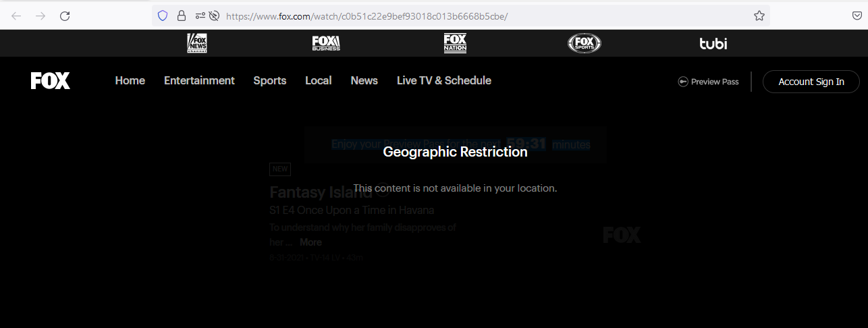Click the content not available message
Screen dimensions: 868x328
tap(456, 188)
